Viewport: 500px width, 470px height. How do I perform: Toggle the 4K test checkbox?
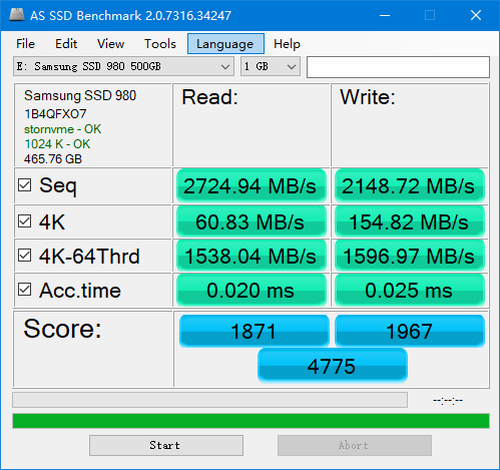[25, 221]
